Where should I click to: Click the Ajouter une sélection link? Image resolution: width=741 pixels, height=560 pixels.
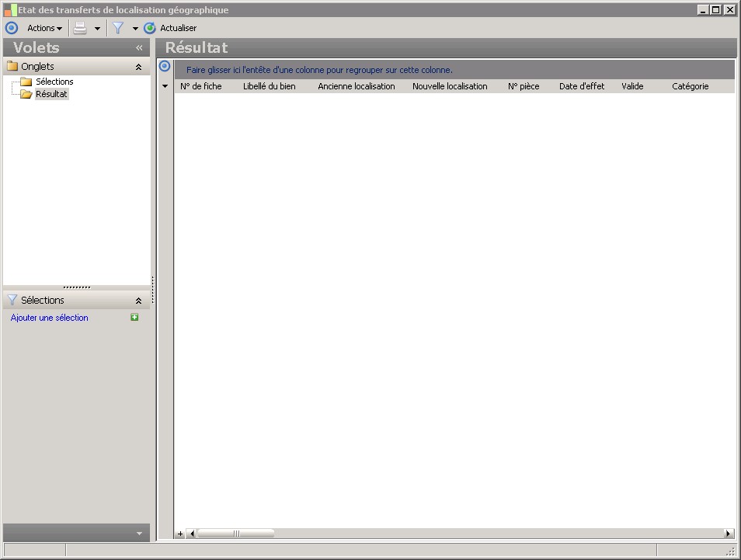point(49,318)
